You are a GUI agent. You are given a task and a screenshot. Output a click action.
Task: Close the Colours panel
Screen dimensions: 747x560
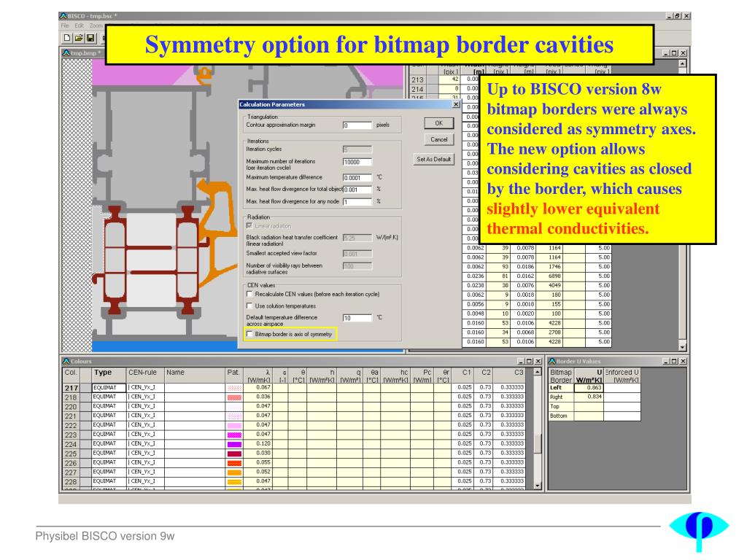[x=538, y=362]
